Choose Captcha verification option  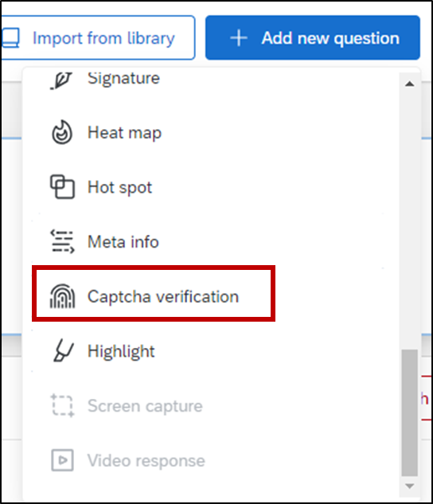154,293
